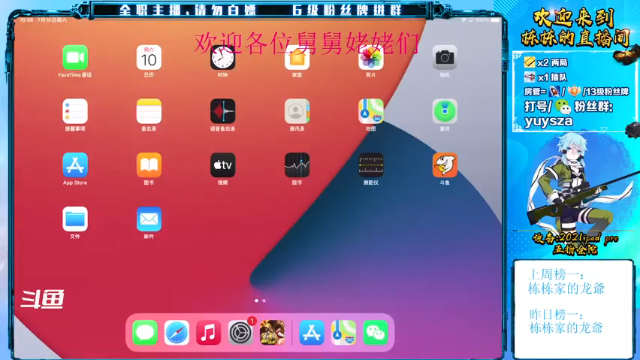Open the Photos app
Image resolution: width=640 pixels, height=360 pixels.
371,58
